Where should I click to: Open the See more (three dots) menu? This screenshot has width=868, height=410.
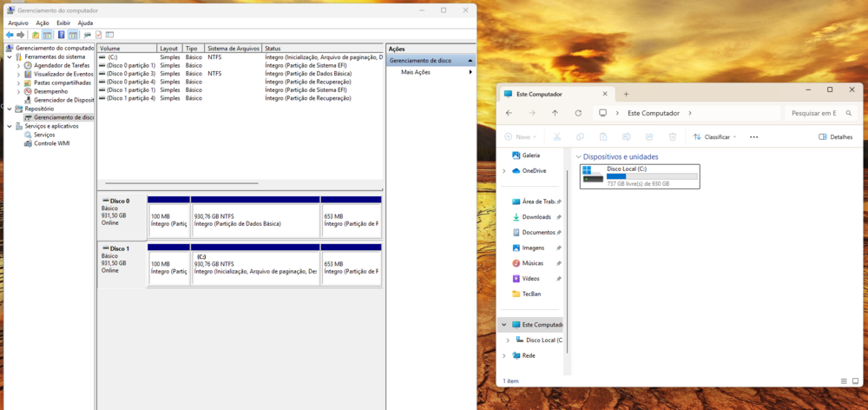(753, 136)
